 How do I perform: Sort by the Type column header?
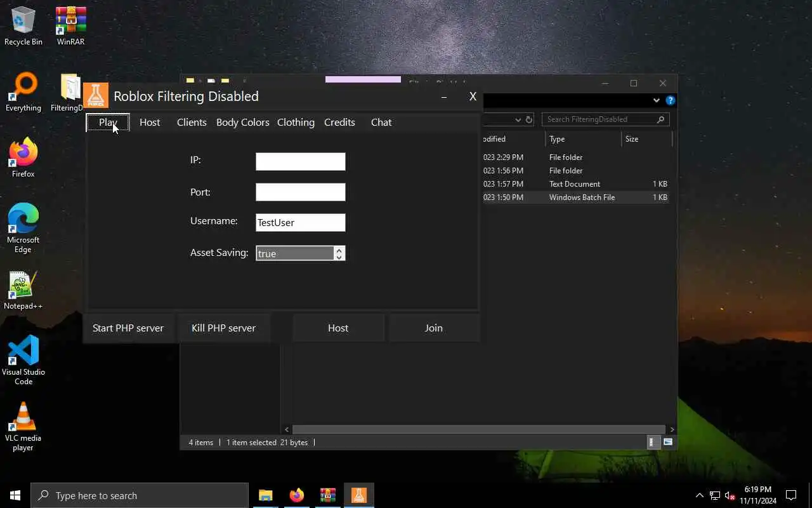(x=583, y=139)
